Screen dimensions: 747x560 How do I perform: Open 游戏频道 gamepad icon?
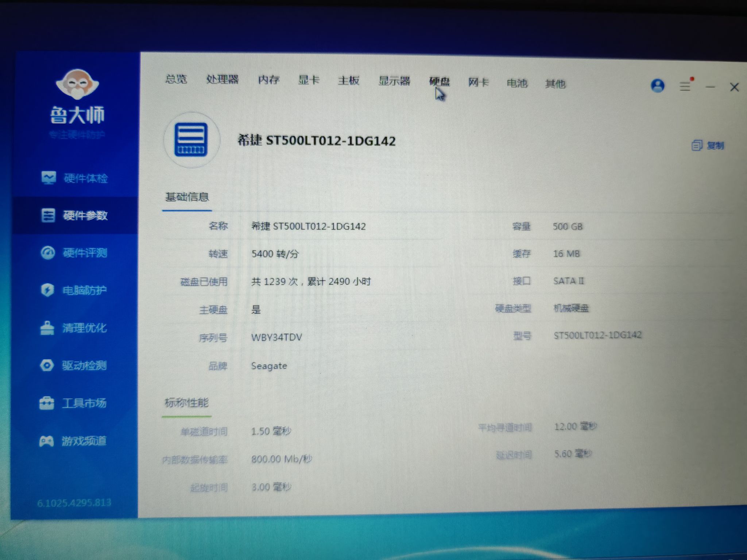pos(46,441)
